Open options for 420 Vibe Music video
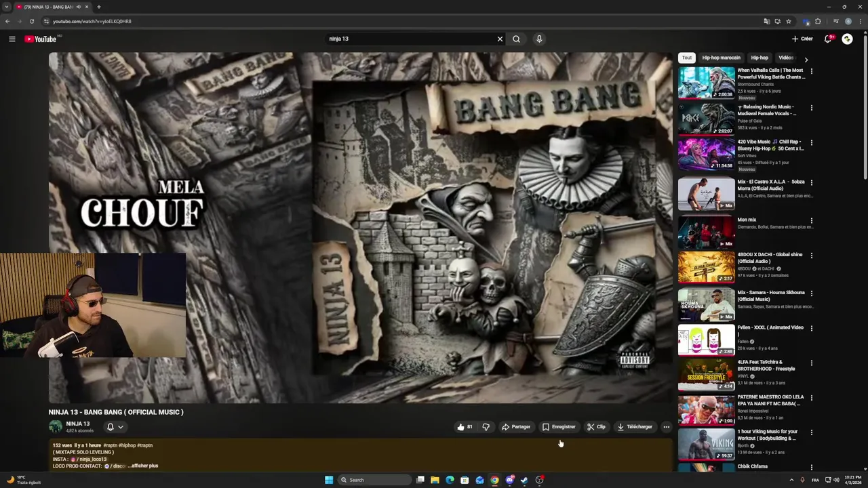The image size is (868, 488). [x=811, y=142]
